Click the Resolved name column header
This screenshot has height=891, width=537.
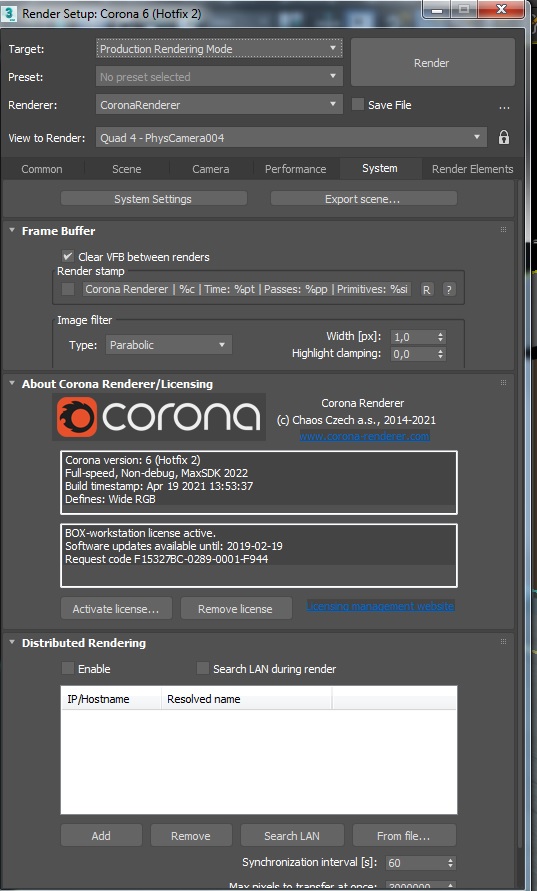246,699
